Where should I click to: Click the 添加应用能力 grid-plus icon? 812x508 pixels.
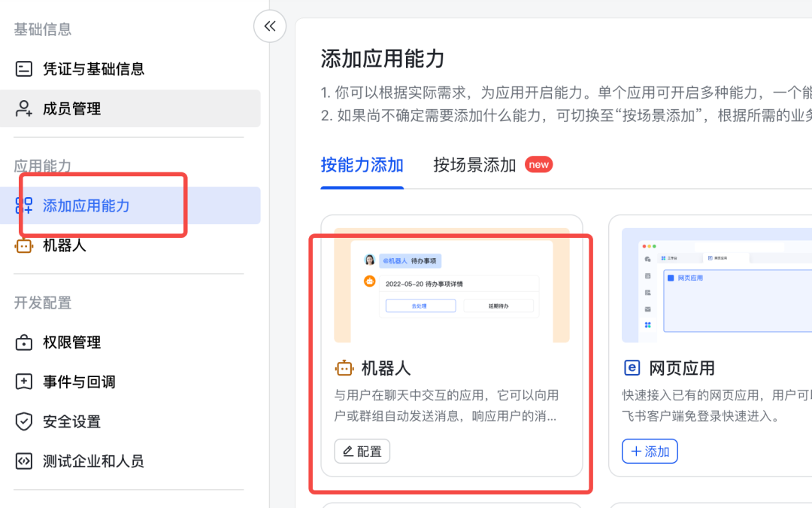click(x=24, y=205)
